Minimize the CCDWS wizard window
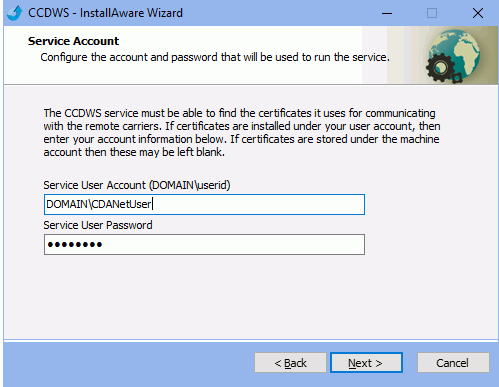This screenshot has height=387, width=499. [387, 13]
